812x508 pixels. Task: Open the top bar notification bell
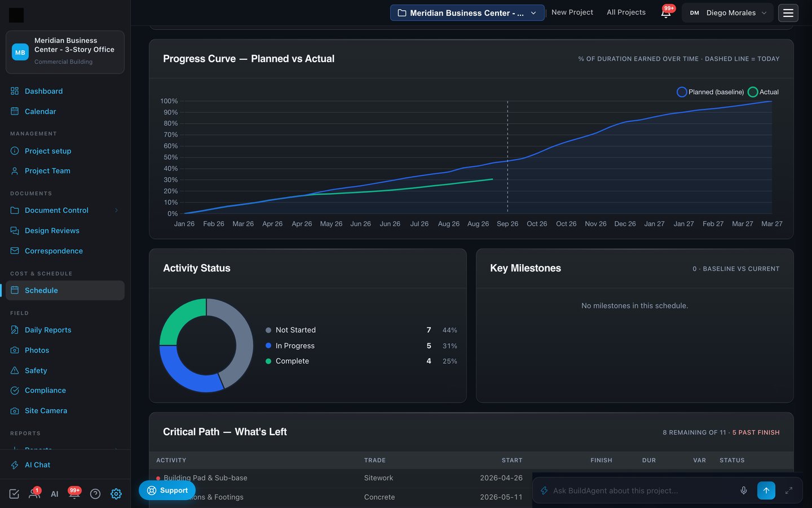point(666,12)
